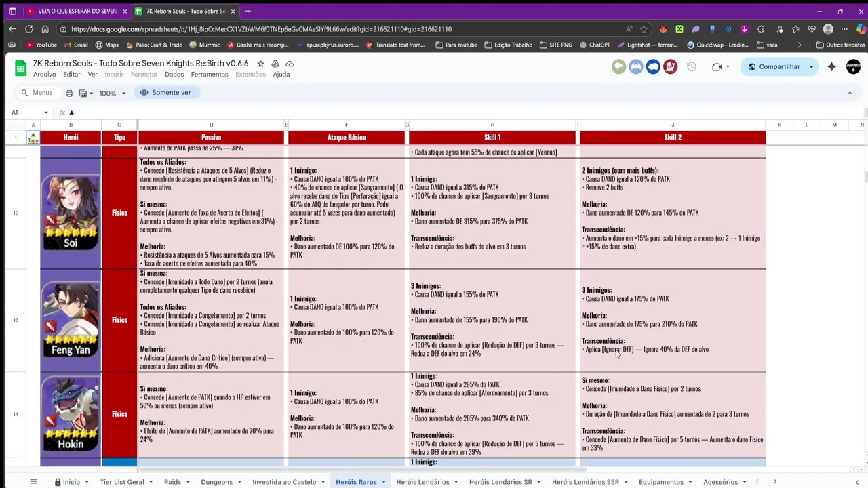
Task: Select the Hokin hero portrait
Action: click(x=71, y=414)
